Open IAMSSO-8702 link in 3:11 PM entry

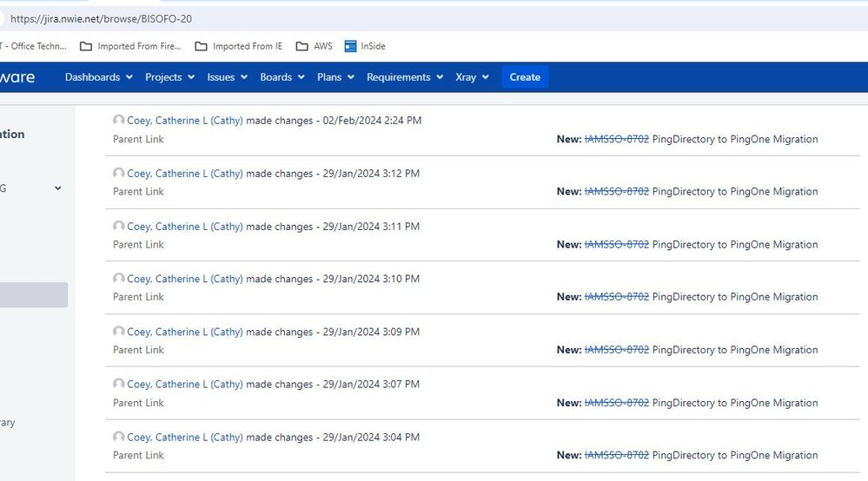coord(617,245)
